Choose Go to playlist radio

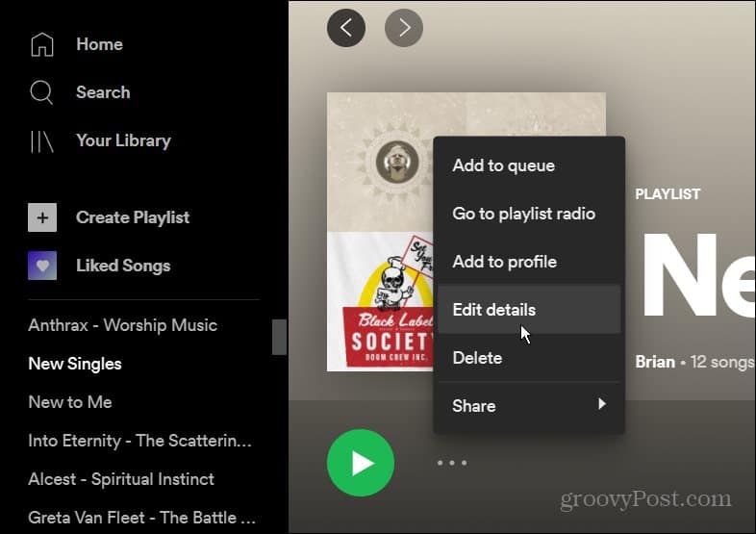coord(529,214)
